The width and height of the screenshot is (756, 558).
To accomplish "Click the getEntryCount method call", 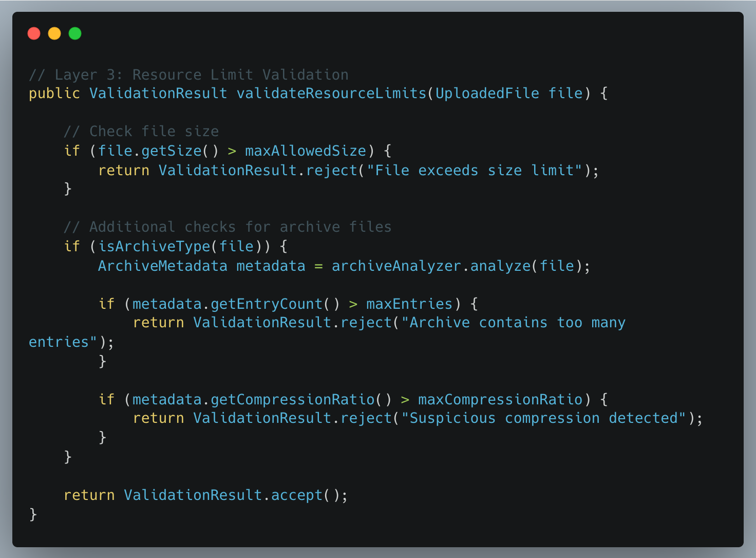I will tap(266, 304).
